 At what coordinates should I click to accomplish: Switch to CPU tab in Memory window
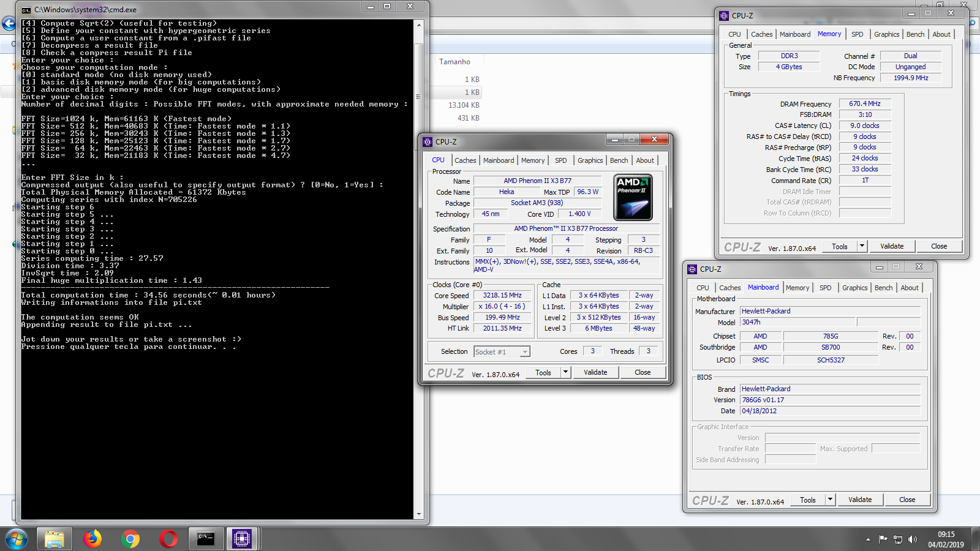click(x=734, y=34)
